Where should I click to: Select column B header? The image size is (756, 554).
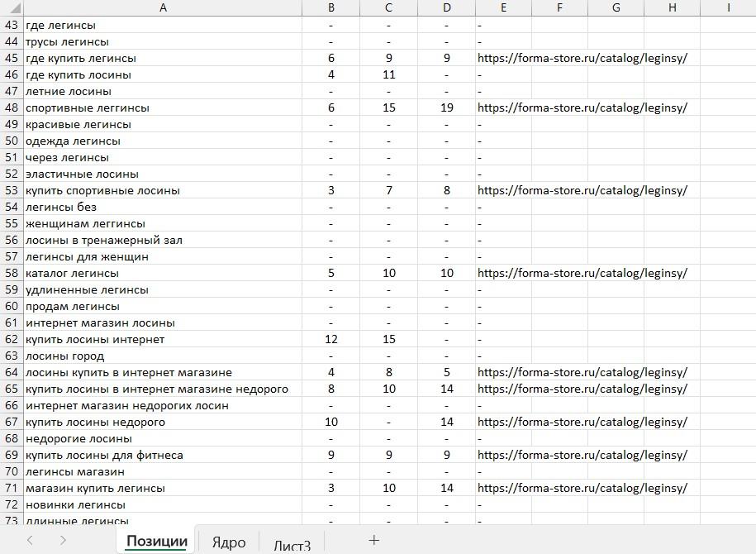coord(330,7)
